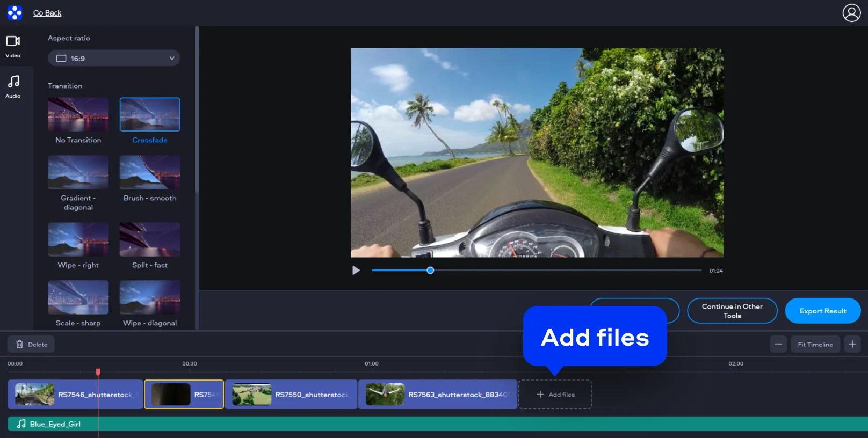Click the Clideo logo icon

coord(15,12)
